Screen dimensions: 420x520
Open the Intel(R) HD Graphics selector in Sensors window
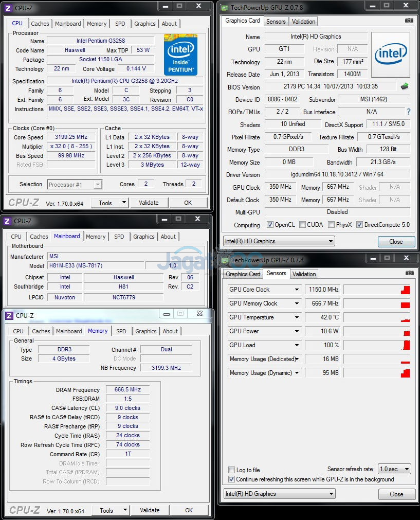[279, 494]
